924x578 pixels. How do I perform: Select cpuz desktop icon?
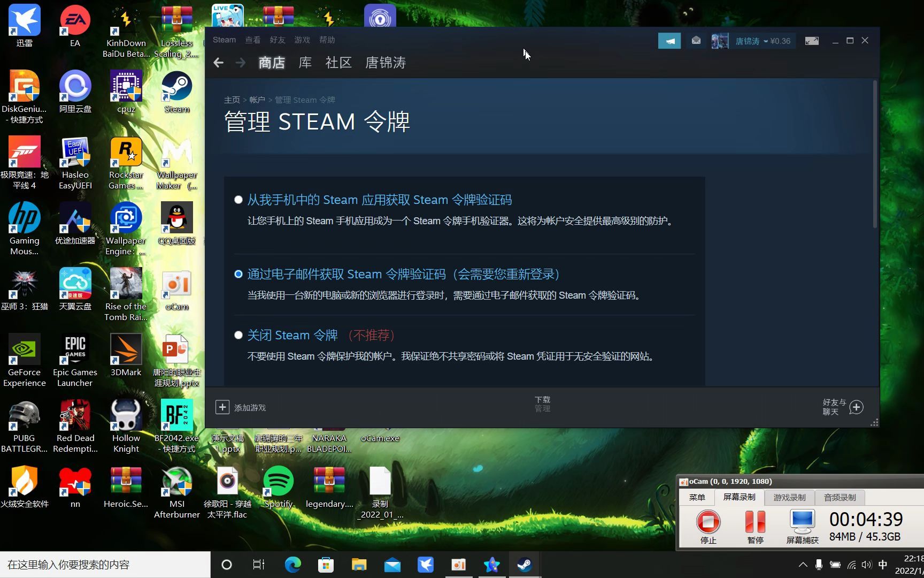[x=126, y=92]
